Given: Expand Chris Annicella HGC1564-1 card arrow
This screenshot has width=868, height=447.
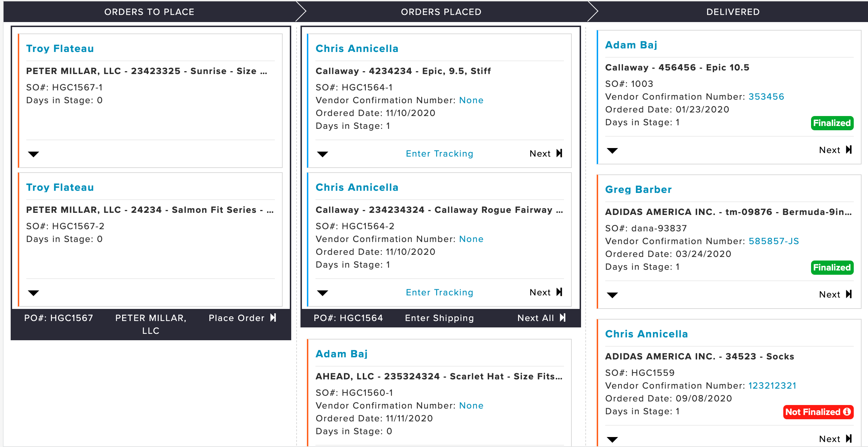Looking at the screenshot, I should tap(323, 154).
